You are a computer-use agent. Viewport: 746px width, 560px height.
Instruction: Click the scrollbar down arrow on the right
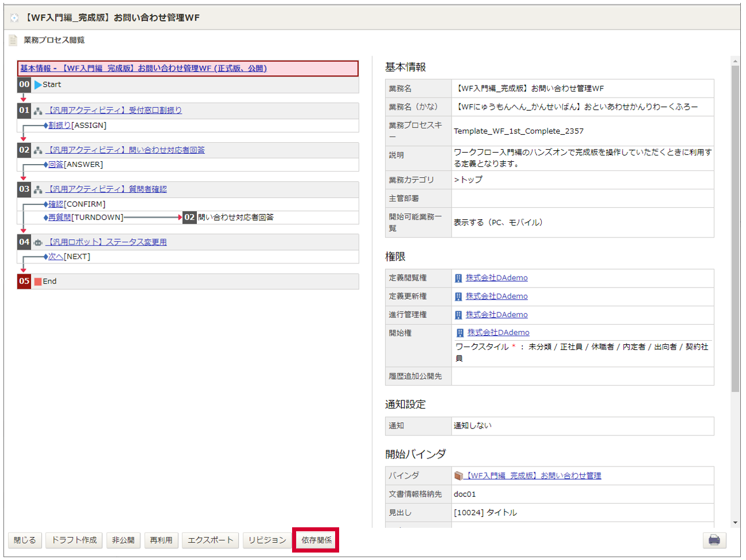coord(736,523)
